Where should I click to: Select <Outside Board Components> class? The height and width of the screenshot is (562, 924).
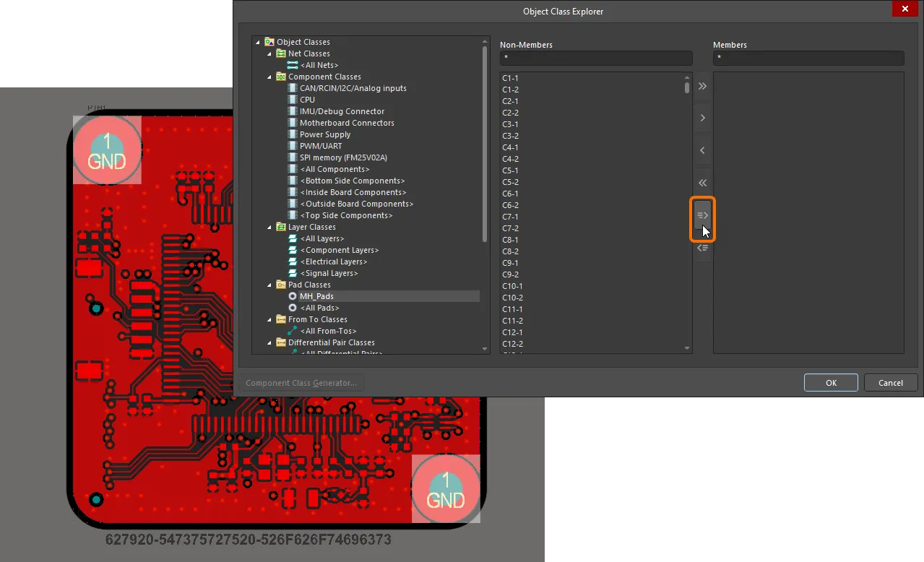355,204
